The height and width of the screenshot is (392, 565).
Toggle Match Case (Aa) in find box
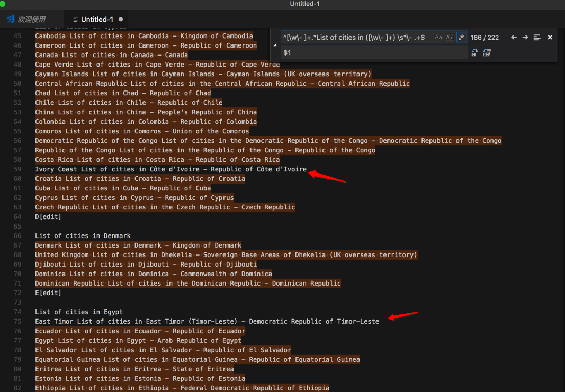pos(438,37)
